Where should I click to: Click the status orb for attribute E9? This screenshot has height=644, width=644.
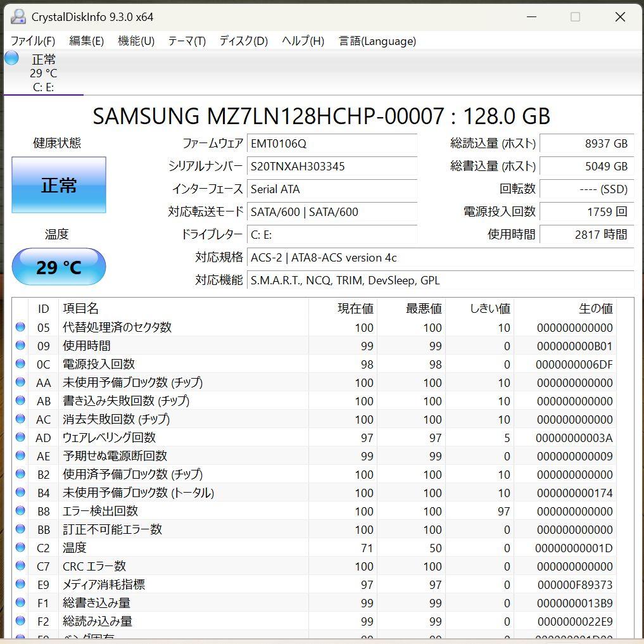(20, 584)
